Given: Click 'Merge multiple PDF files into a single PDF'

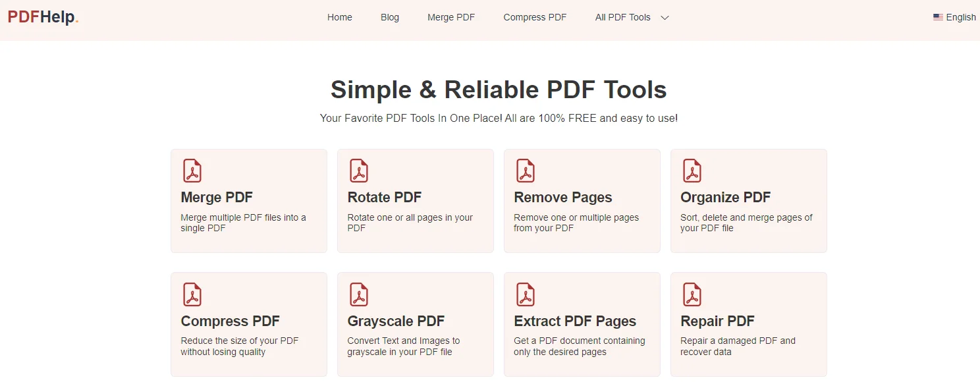Looking at the screenshot, I should (x=243, y=223).
